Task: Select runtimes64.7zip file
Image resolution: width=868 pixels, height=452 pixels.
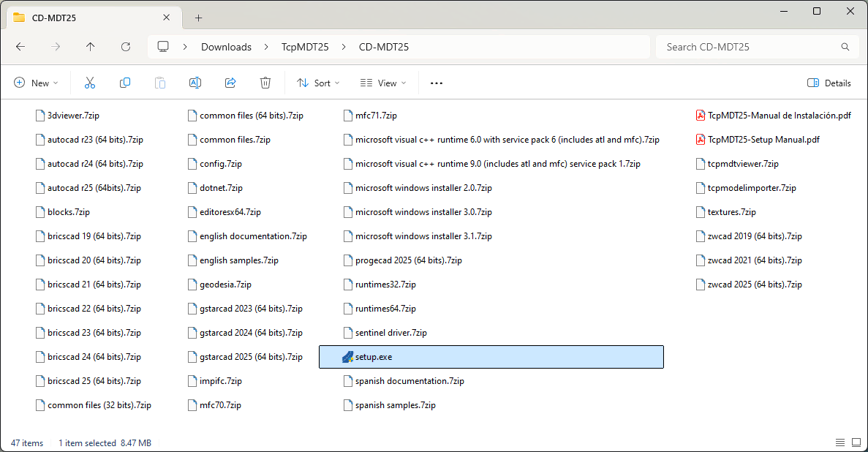Action: 380,309
